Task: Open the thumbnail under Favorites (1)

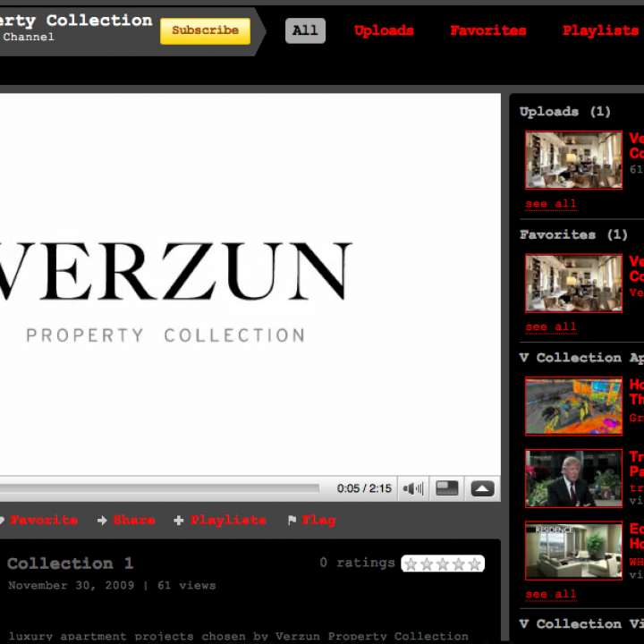Action: point(573,284)
